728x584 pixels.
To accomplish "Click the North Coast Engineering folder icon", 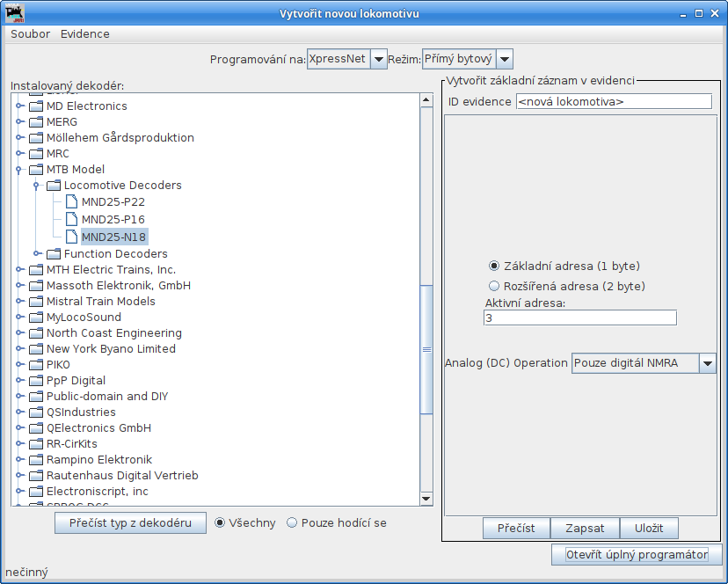I will point(36,333).
